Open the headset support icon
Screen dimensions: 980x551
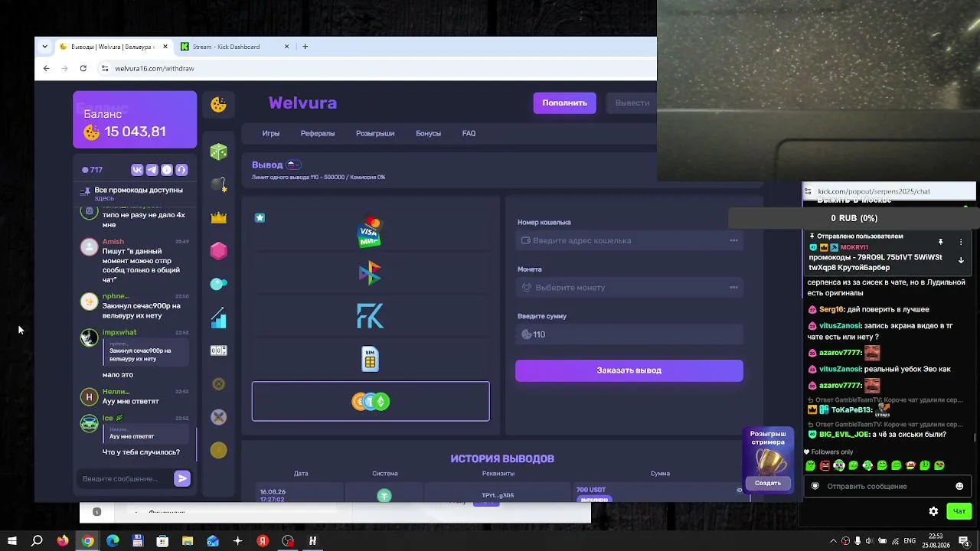click(x=181, y=170)
